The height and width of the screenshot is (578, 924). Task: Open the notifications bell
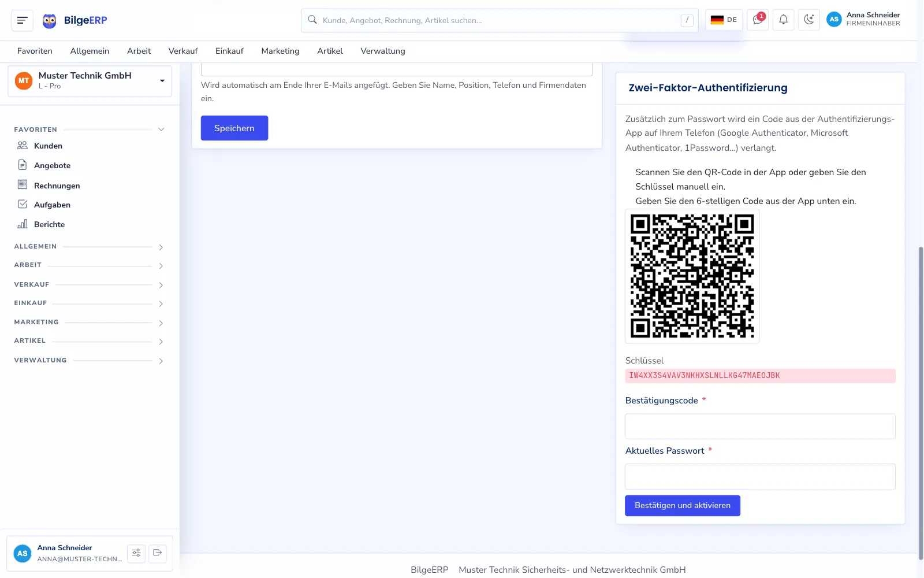[783, 20]
